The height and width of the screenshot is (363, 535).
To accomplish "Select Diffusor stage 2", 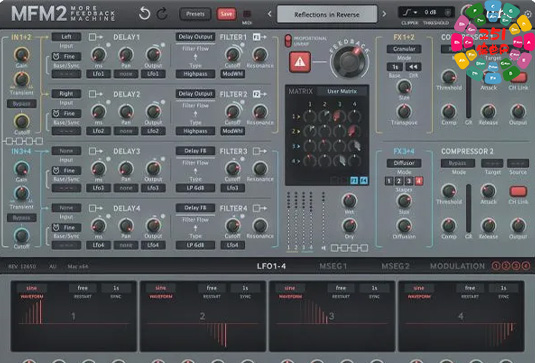I will tap(399, 181).
